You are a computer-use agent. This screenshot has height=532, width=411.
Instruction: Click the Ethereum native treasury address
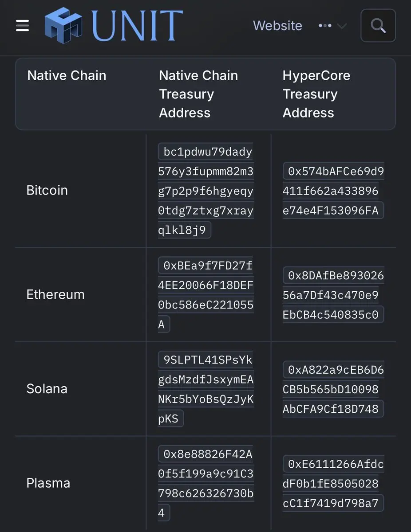pos(205,295)
